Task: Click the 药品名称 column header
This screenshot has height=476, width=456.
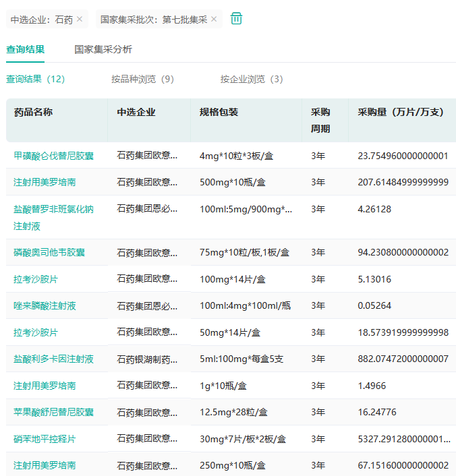Action: 33,112
